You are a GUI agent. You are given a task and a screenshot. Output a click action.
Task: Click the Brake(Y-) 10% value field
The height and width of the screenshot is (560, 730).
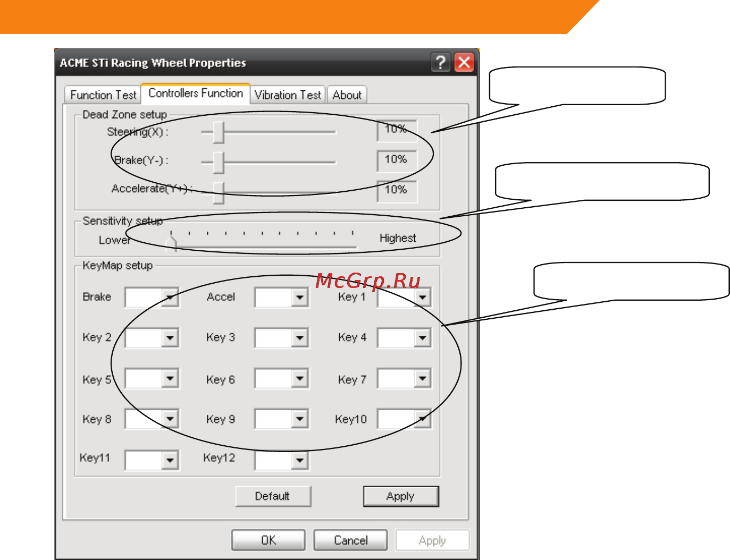click(x=397, y=161)
